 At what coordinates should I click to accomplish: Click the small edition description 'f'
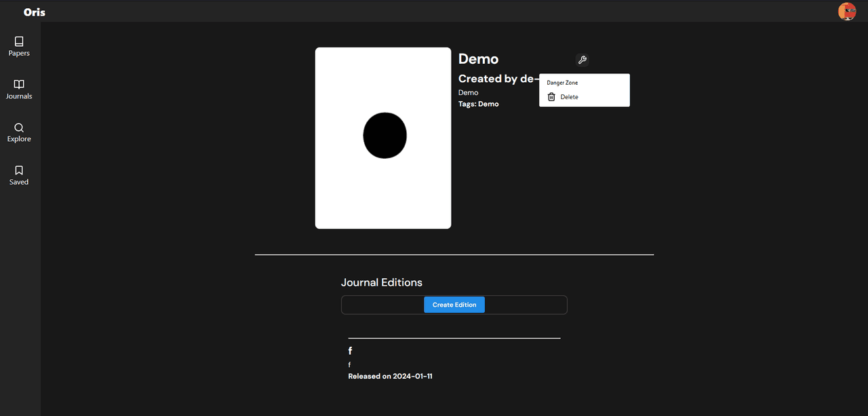(x=350, y=364)
